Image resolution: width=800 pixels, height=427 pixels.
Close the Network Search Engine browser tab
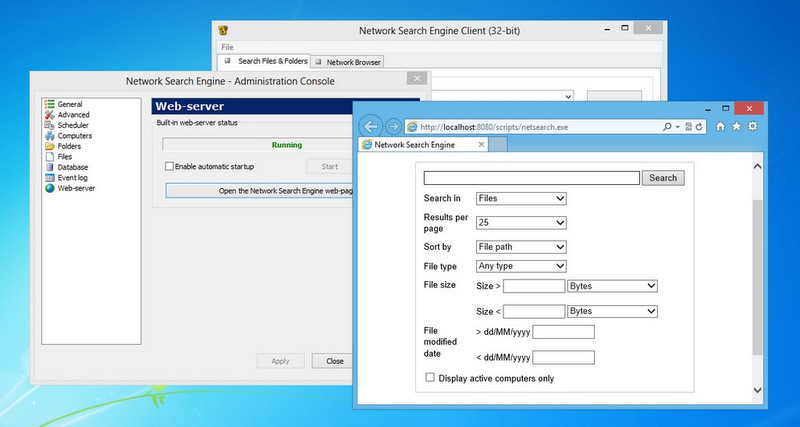(481, 145)
